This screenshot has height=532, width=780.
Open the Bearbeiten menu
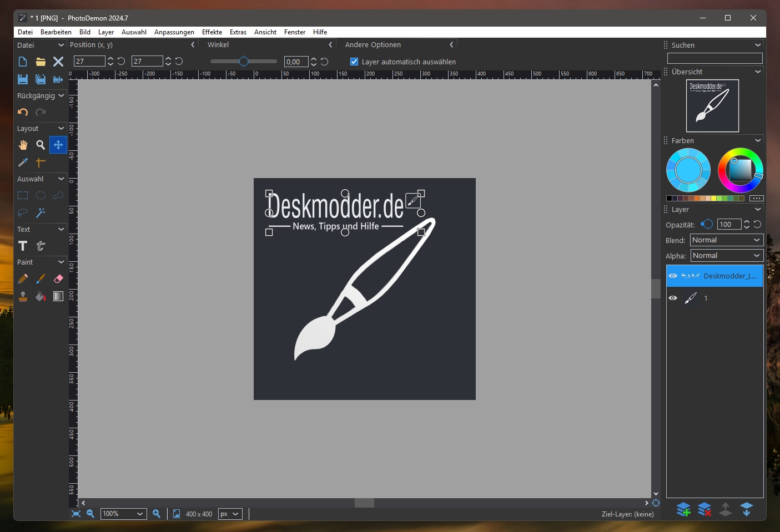[x=56, y=32]
